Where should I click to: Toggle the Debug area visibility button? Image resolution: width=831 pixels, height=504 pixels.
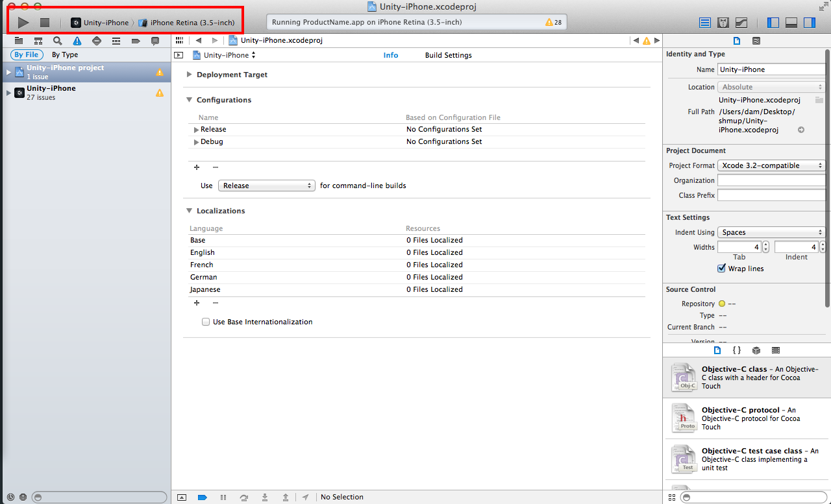[791, 23]
